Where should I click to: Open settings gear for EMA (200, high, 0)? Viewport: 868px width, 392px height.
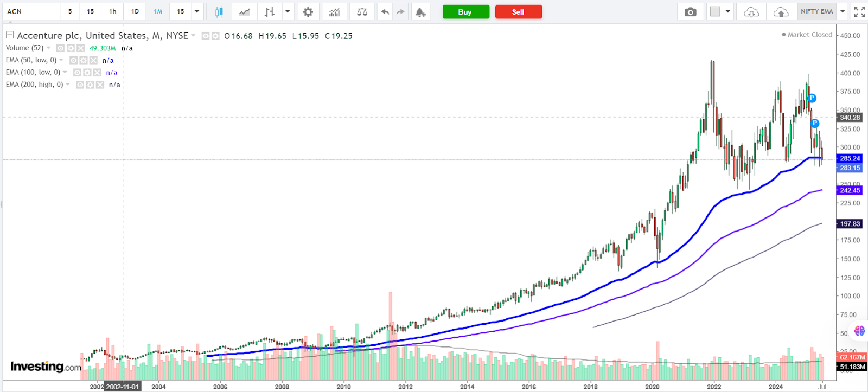(x=90, y=85)
